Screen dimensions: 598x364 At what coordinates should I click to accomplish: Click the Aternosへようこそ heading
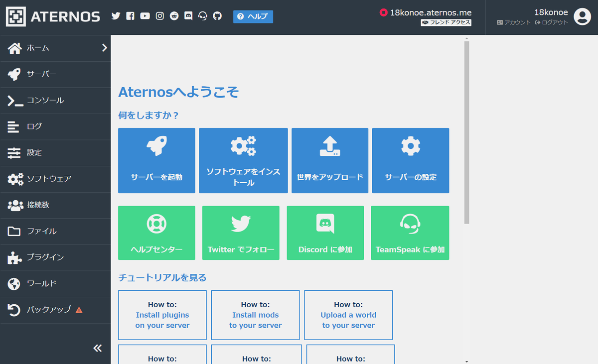[x=178, y=92]
